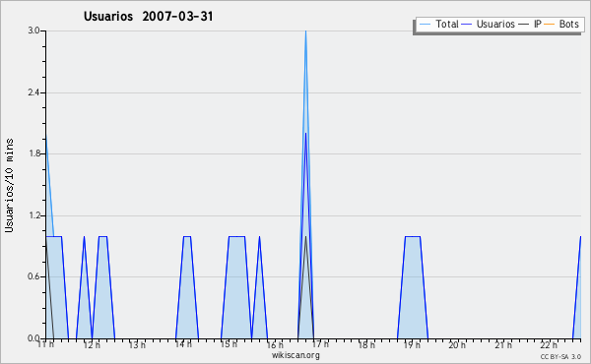Screen dimensions: 591x364
Task: Click the '20 h' x-axis label
Action: (x=457, y=344)
